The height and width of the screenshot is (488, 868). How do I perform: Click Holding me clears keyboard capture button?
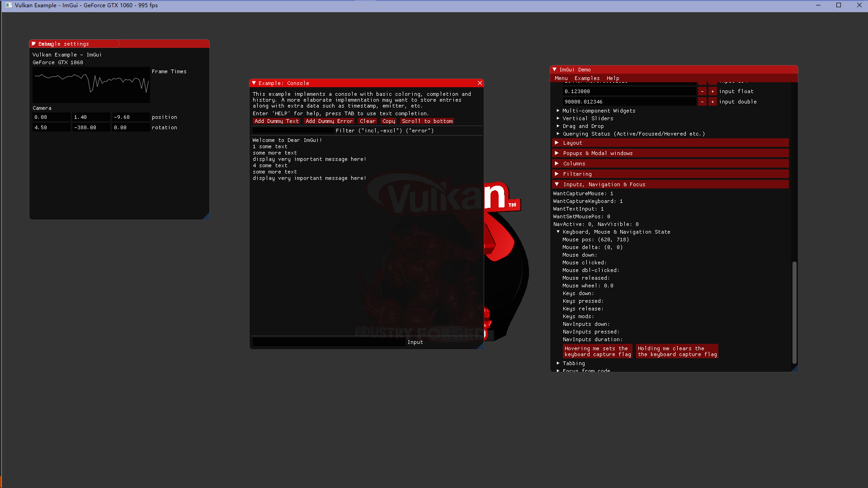(677, 351)
